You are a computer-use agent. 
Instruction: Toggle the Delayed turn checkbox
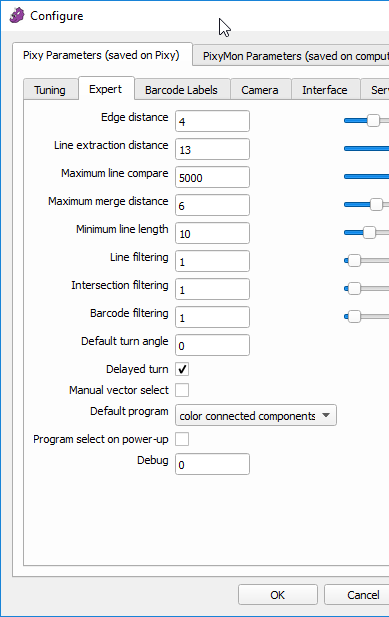coord(182,369)
